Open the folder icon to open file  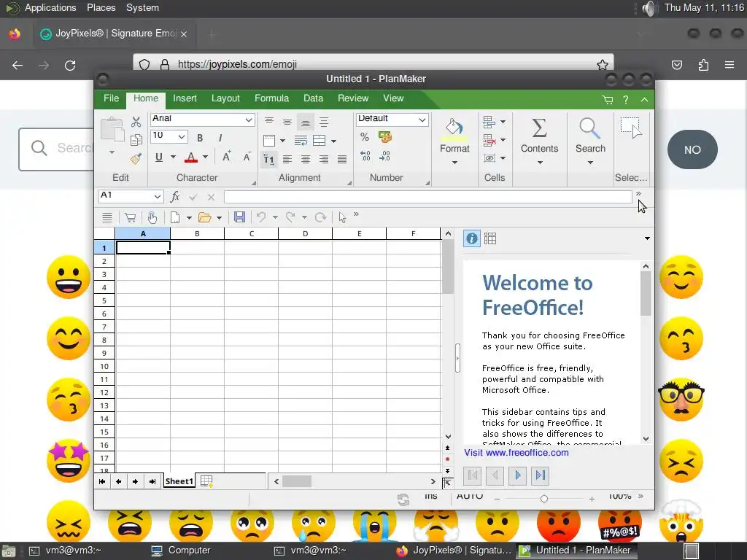pyautogui.click(x=205, y=217)
